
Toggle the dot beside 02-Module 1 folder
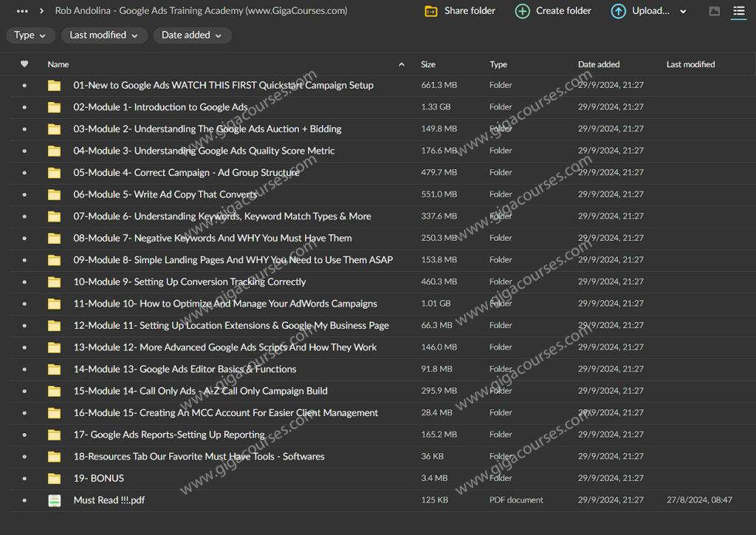[x=24, y=107]
